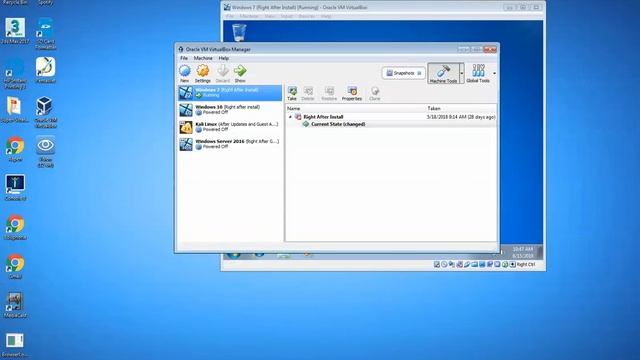Select the Windows 10 virtual machine
The image size is (640, 360).
point(230,109)
